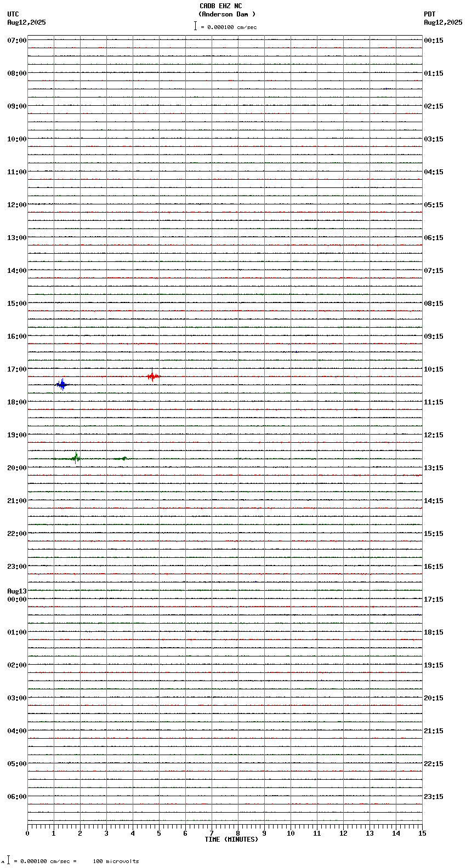Click the '20:00' UTC row label
The image size is (466, 868).
pos(17,468)
